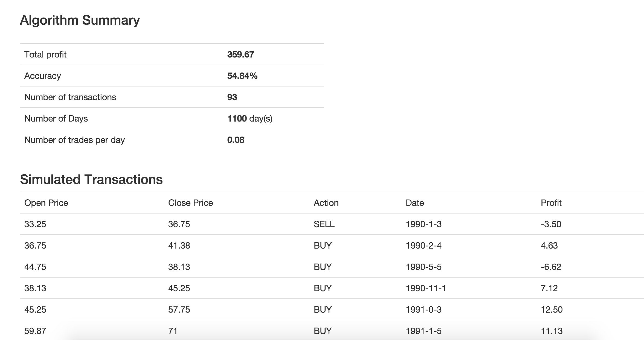Click the date 1990-1-3 cell
This screenshot has width=644, height=340.
(423, 224)
